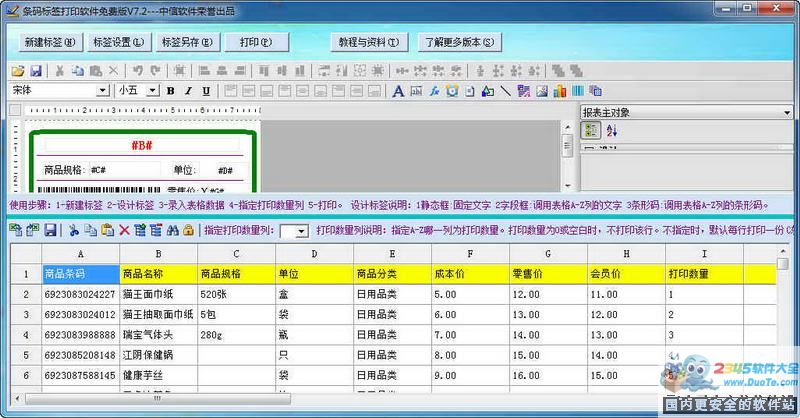Click the 打印 button

[256, 42]
